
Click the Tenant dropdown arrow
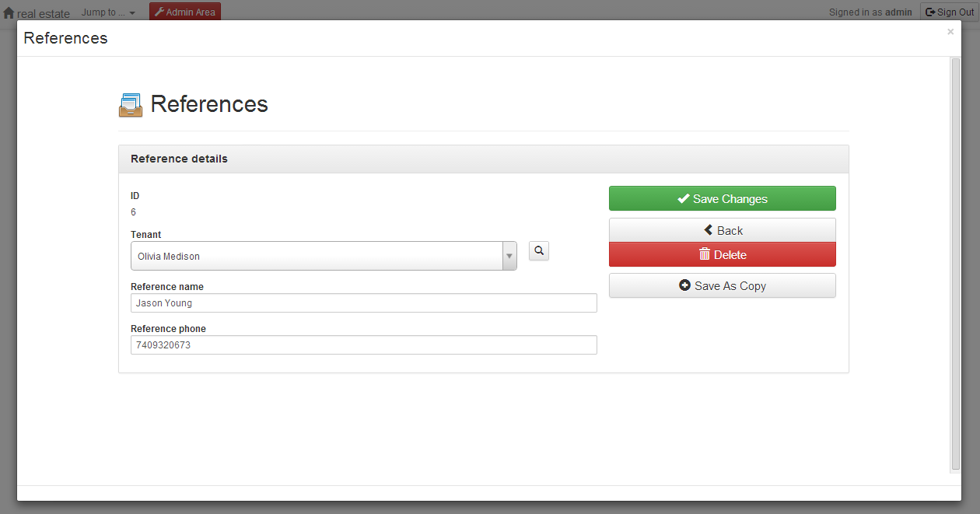(x=509, y=256)
